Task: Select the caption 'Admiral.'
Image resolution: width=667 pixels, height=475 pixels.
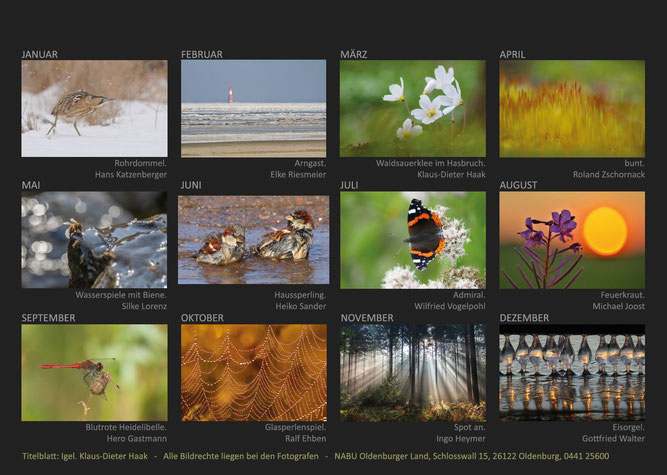Action: 469,295
